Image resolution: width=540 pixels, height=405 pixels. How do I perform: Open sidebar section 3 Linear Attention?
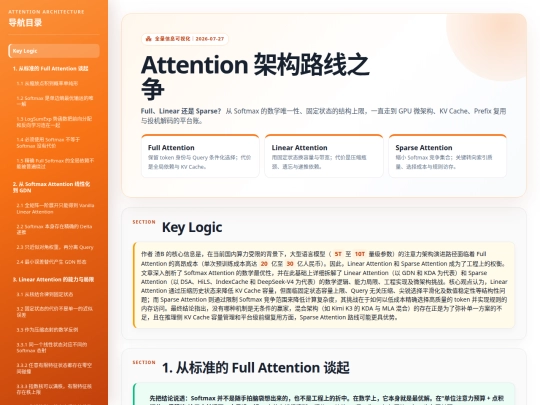point(54,279)
